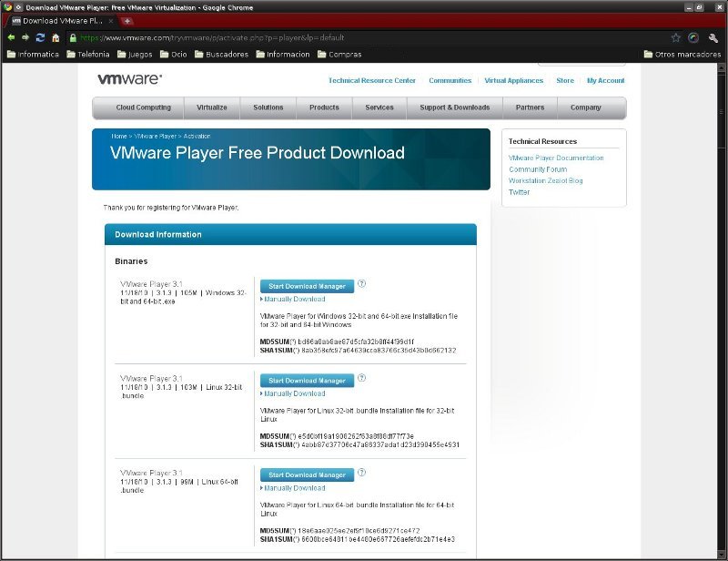
Task: Click the VMware logo
Action: tap(129, 79)
